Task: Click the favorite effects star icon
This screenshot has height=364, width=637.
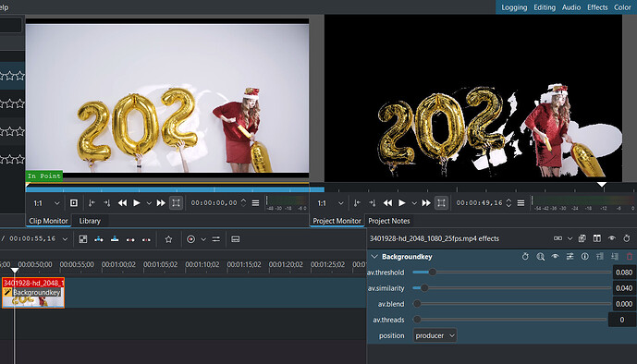Action: click(x=168, y=239)
